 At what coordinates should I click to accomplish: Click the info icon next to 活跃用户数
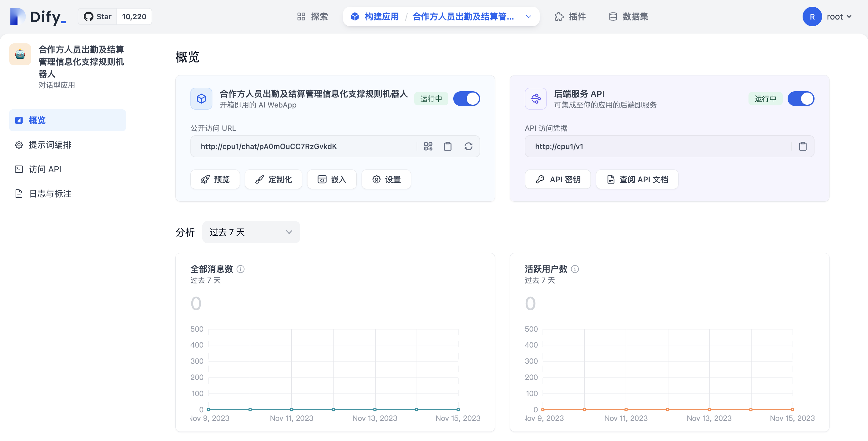(x=575, y=269)
